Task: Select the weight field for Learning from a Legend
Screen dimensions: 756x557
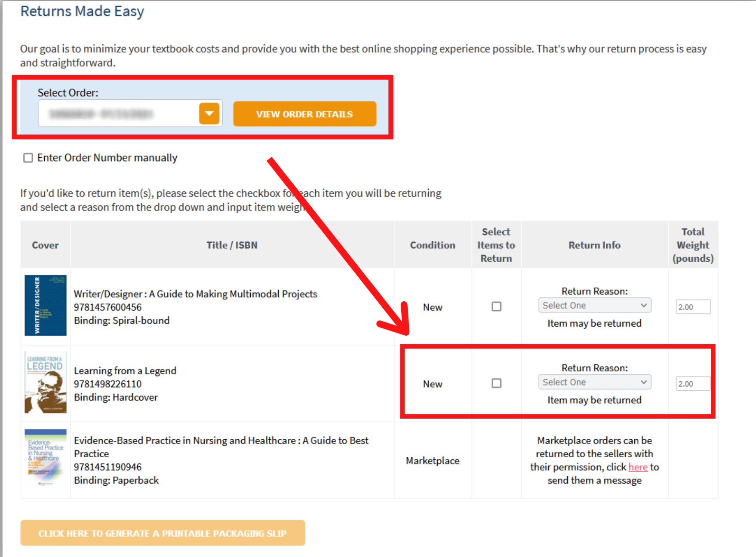Action: [x=693, y=383]
